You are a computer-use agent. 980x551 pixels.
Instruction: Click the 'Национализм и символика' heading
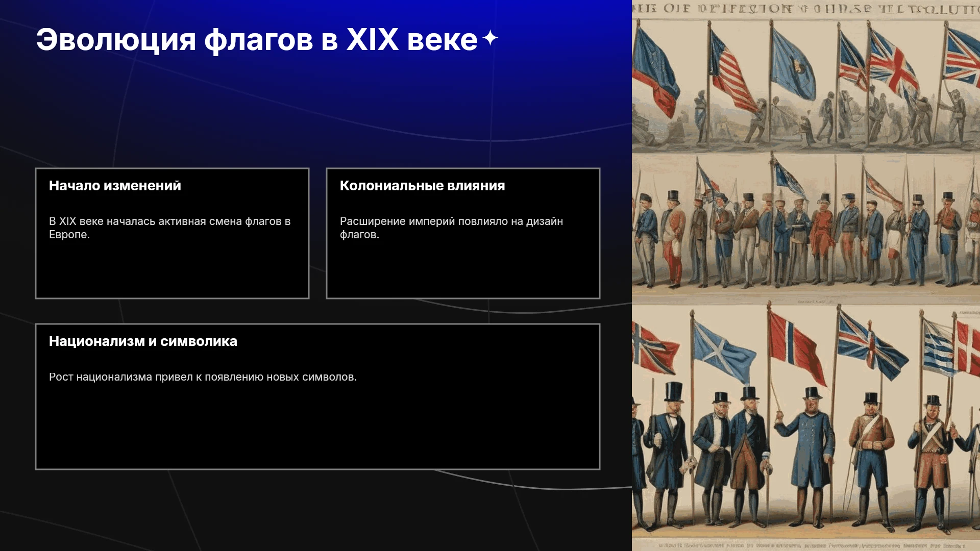pos(143,341)
